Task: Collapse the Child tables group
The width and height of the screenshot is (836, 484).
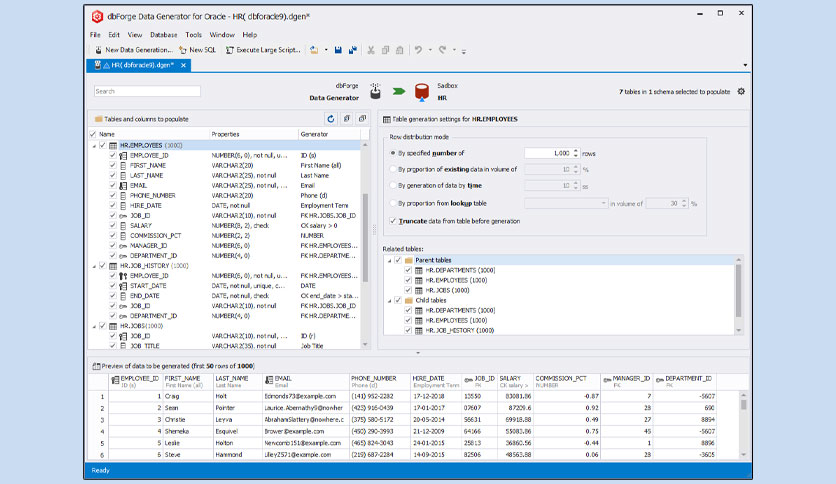Action: (389, 301)
